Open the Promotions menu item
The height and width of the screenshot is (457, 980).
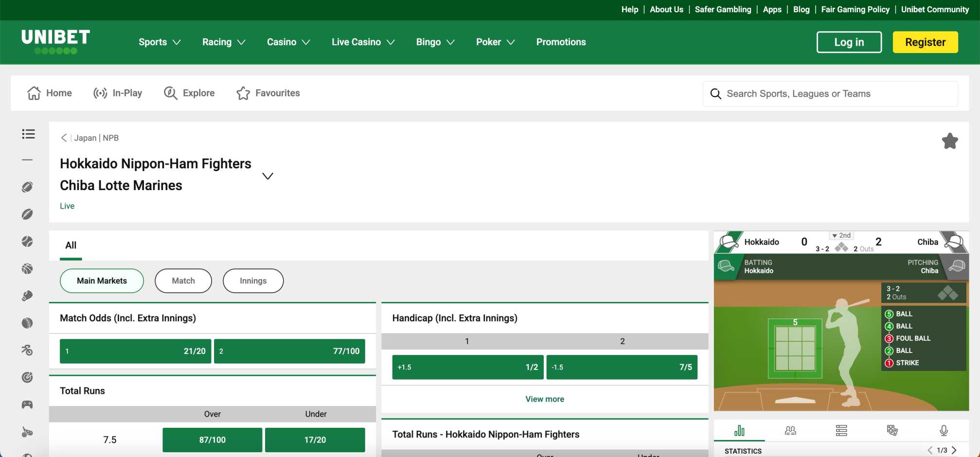561,42
